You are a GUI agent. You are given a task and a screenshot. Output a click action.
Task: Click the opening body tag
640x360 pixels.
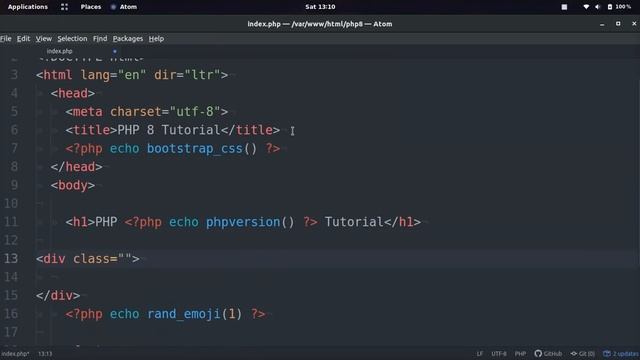(x=73, y=185)
